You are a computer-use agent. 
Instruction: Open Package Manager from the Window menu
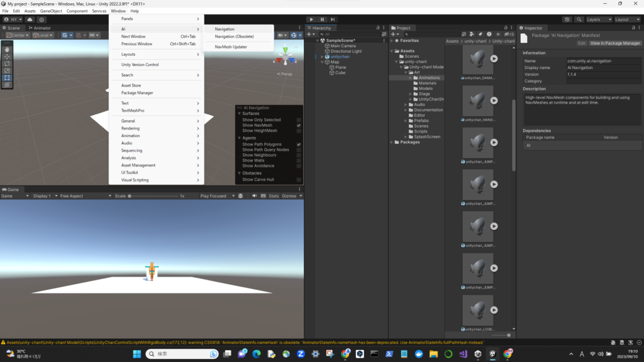click(137, 93)
